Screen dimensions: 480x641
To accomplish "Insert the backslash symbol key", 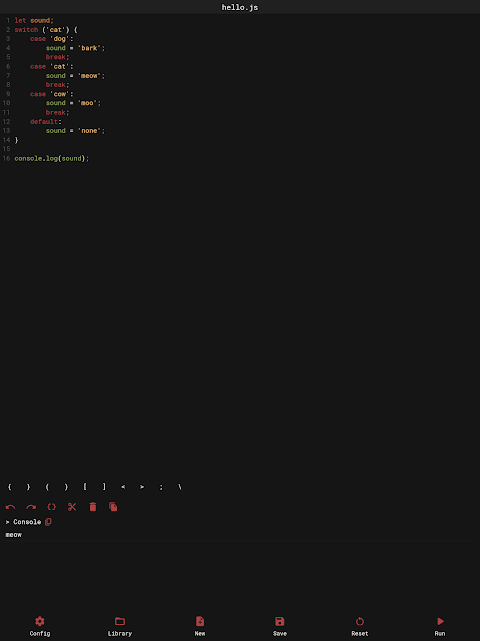I will [x=180, y=486].
